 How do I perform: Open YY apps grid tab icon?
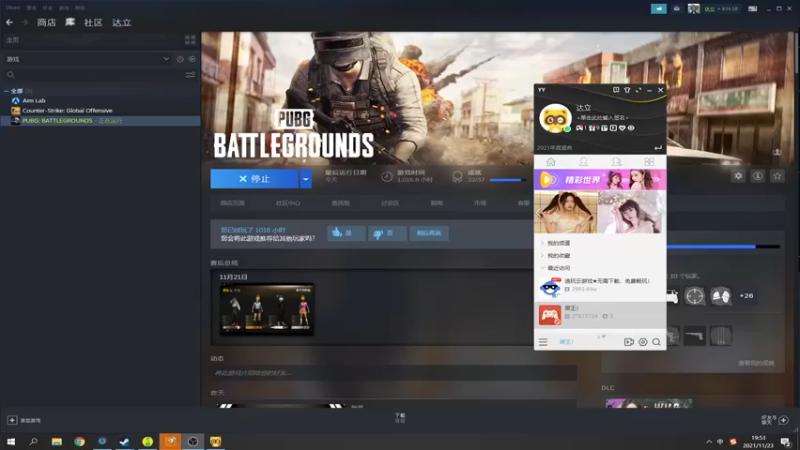[x=649, y=162]
